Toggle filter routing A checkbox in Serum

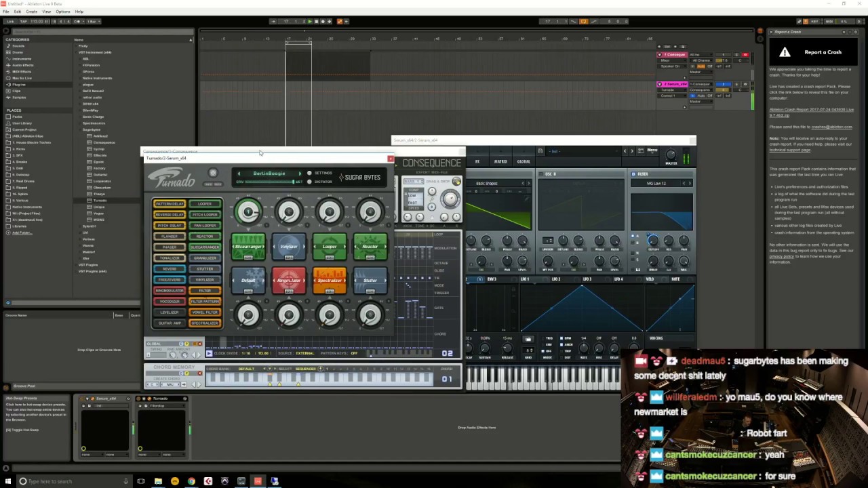click(x=633, y=236)
